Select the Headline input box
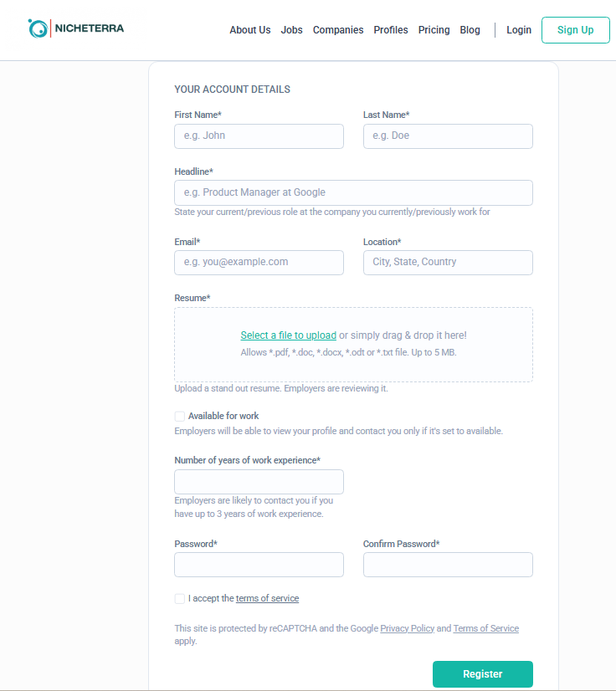Image resolution: width=616 pixels, height=691 pixels. 353,192
